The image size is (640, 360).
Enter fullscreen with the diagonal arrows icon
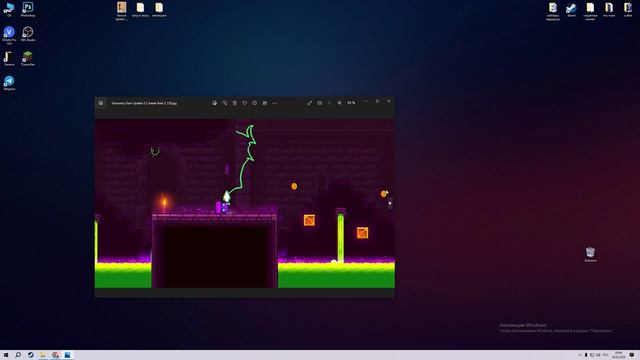[309, 103]
